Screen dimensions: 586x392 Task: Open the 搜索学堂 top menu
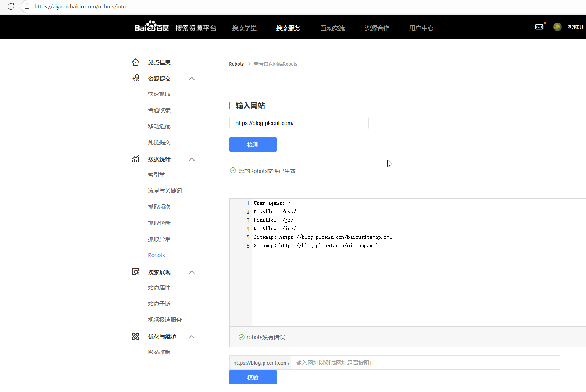(244, 28)
